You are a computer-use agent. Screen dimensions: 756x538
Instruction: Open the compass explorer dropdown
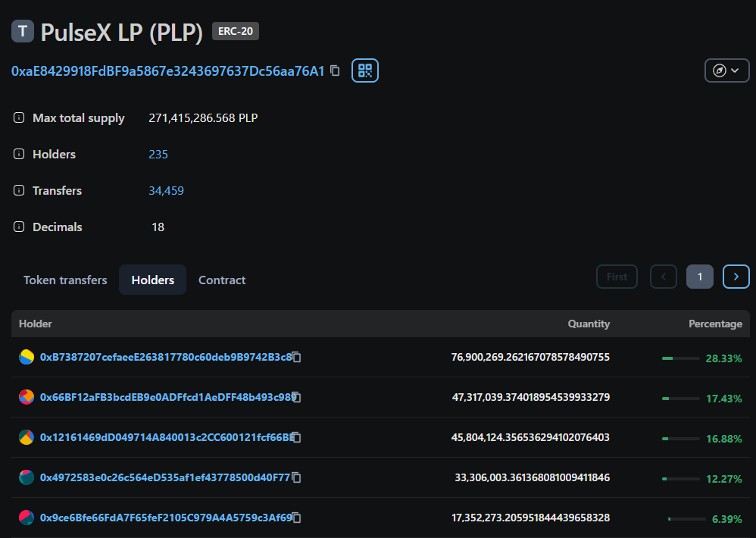click(x=726, y=70)
